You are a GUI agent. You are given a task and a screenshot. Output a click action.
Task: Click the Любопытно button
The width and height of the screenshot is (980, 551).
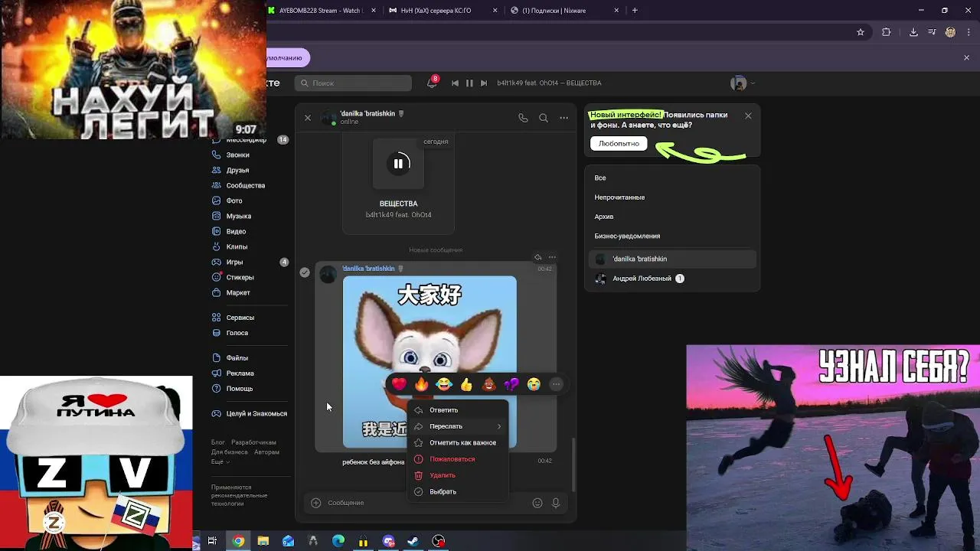pyautogui.click(x=619, y=143)
